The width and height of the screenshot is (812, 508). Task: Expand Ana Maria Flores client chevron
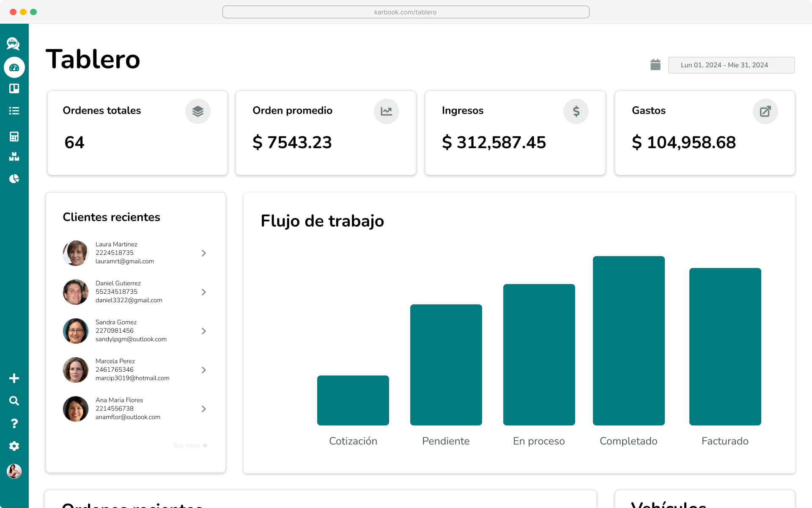(x=204, y=409)
